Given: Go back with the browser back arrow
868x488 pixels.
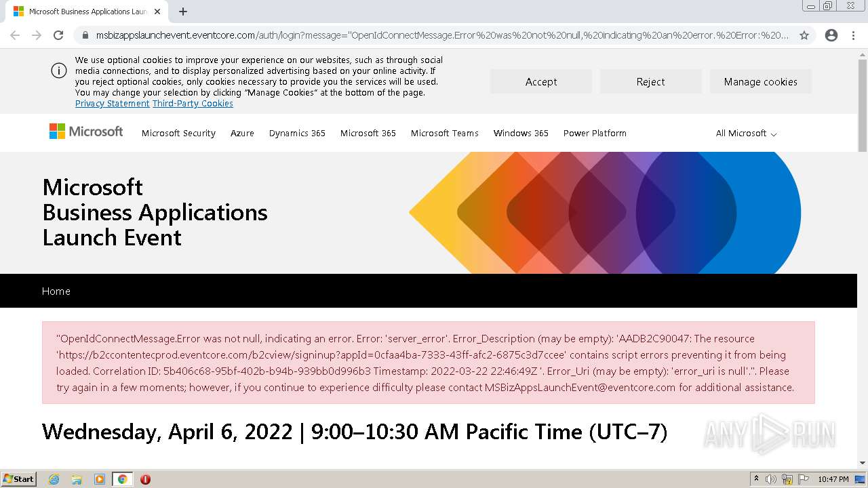Looking at the screenshot, I should pyautogui.click(x=15, y=35).
